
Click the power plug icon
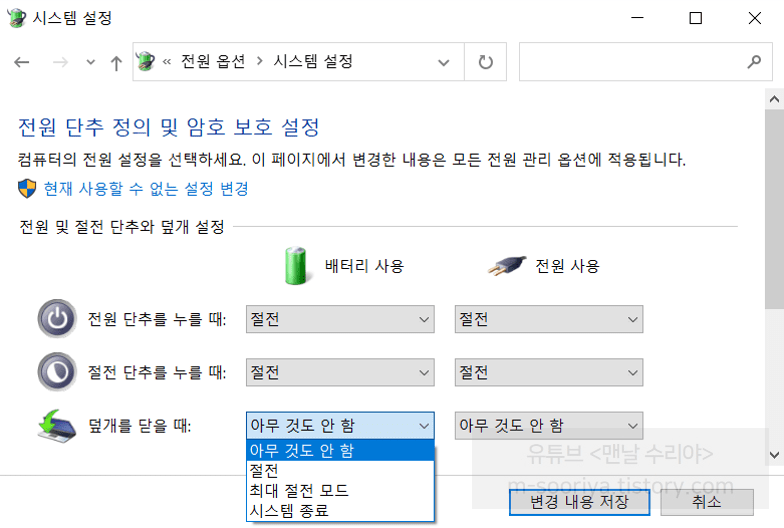click(507, 266)
